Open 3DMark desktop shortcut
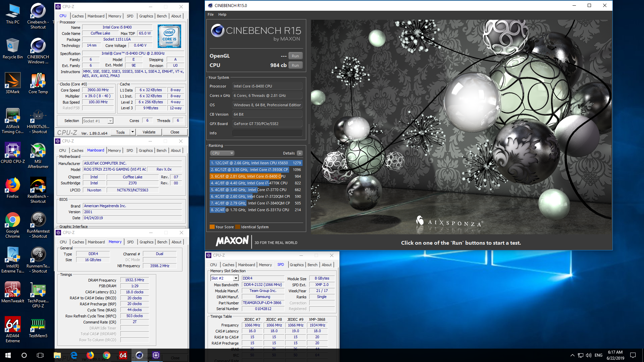The image size is (644, 362). pos(13,83)
